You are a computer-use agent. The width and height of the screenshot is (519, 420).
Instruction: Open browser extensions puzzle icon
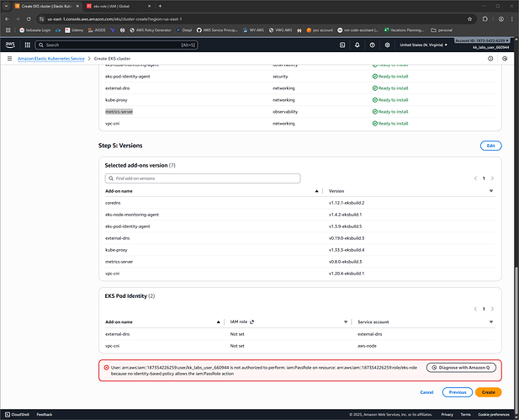tap(485, 19)
